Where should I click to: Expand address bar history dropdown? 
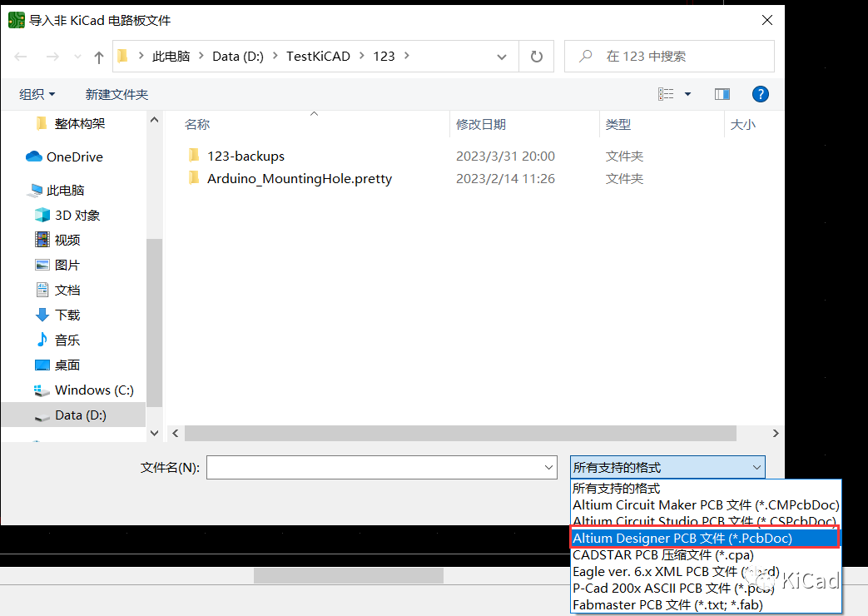pyautogui.click(x=502, y=57)
